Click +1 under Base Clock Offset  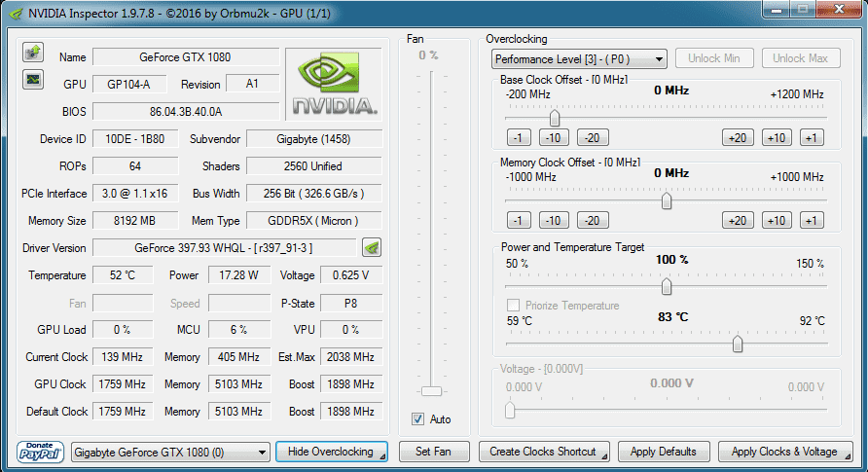tap(812, 137)
